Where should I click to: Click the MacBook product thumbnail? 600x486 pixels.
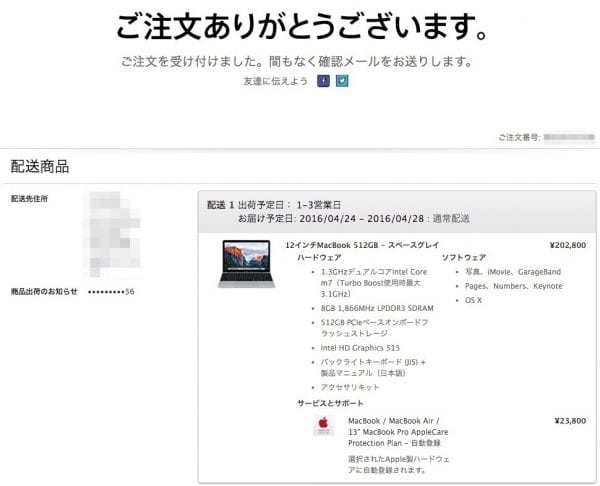point(246,264)
